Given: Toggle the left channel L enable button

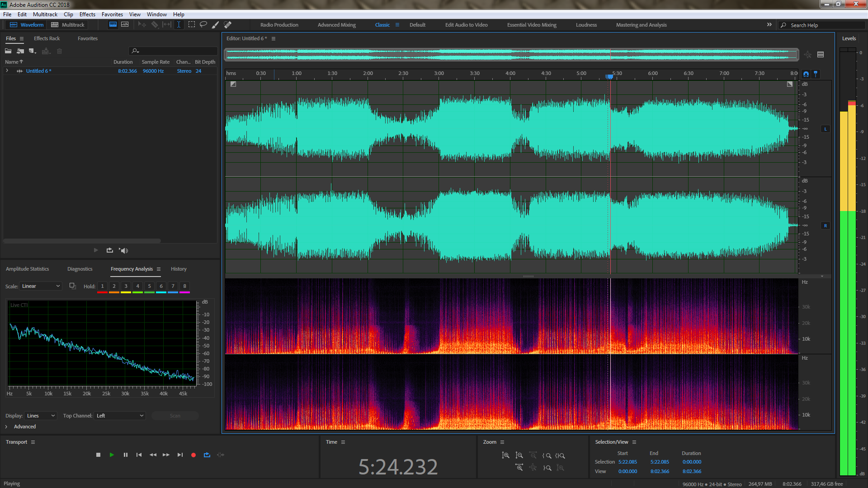Looking at the screenshot, I should 826,129.
